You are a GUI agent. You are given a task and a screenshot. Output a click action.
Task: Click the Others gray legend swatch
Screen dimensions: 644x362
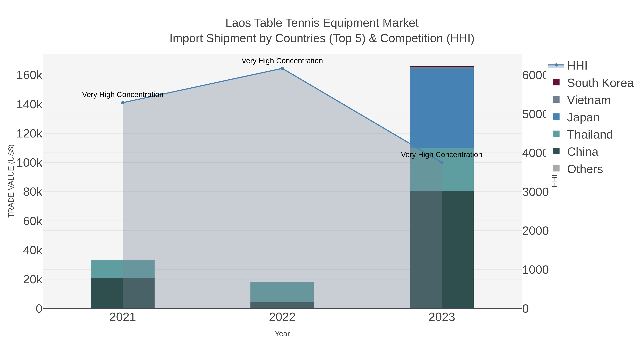(556, 168)
